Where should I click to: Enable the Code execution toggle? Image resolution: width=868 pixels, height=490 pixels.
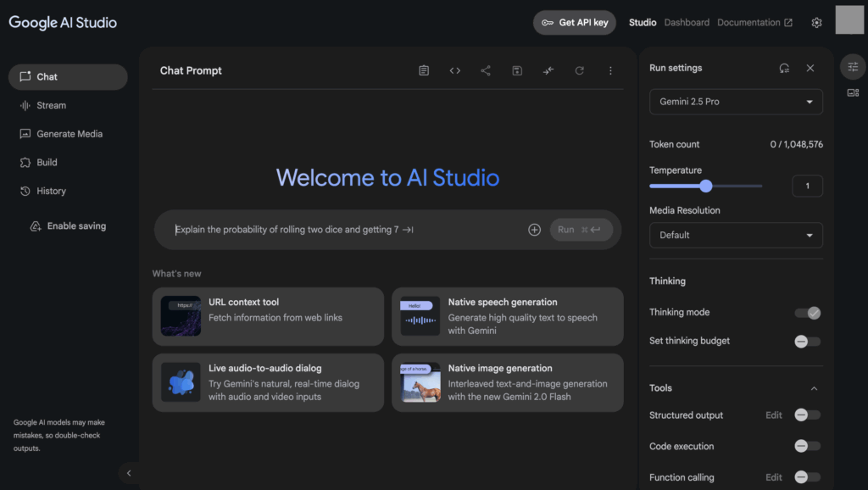[808, 446]
